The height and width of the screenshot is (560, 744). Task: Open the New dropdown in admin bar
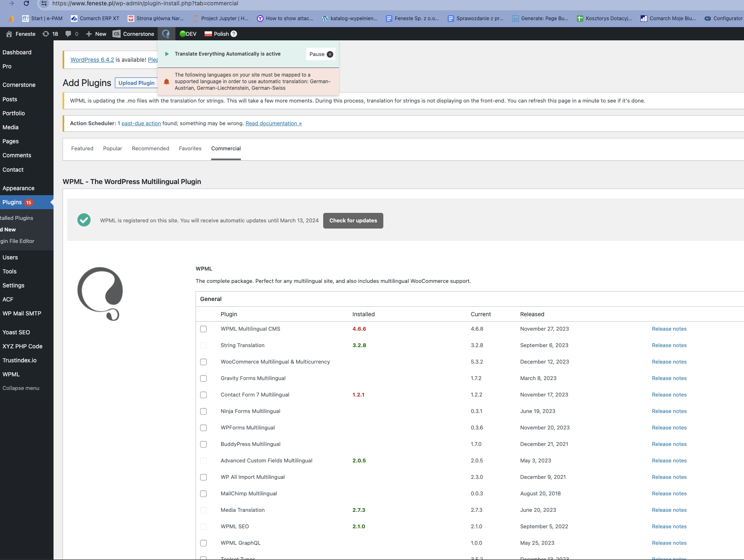click(x=96, y=34)
